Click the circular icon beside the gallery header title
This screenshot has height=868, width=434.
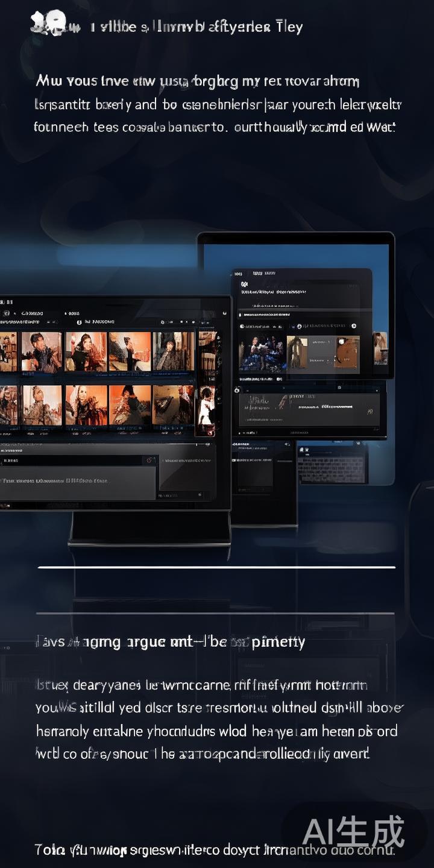click(80, 322)
